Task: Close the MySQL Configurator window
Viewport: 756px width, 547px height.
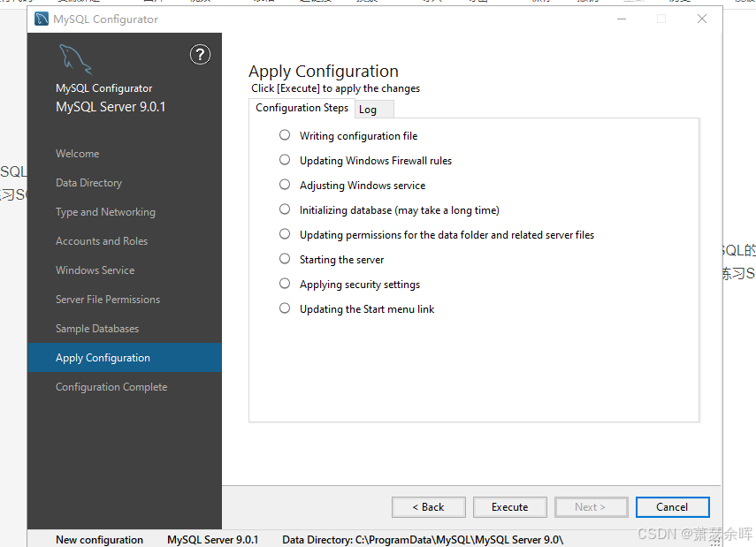Action: 702,19
